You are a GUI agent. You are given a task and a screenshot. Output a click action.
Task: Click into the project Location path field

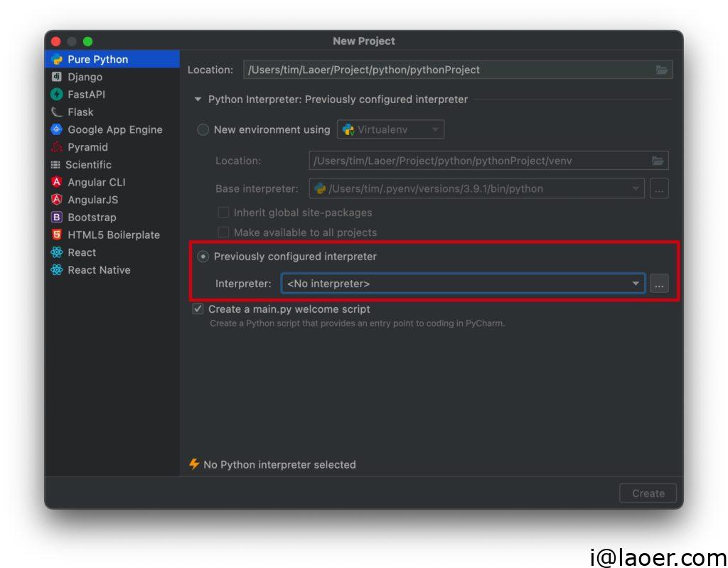[448, 70]
